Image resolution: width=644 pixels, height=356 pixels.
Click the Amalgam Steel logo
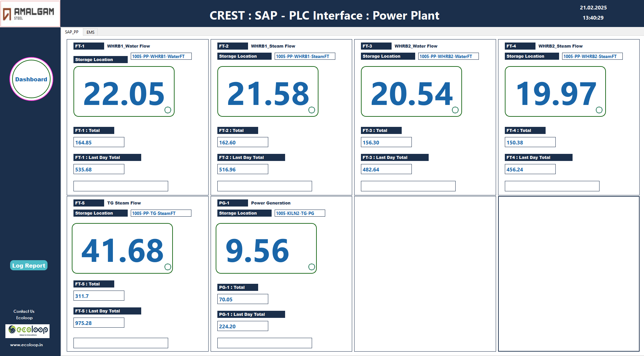[30, 13]
